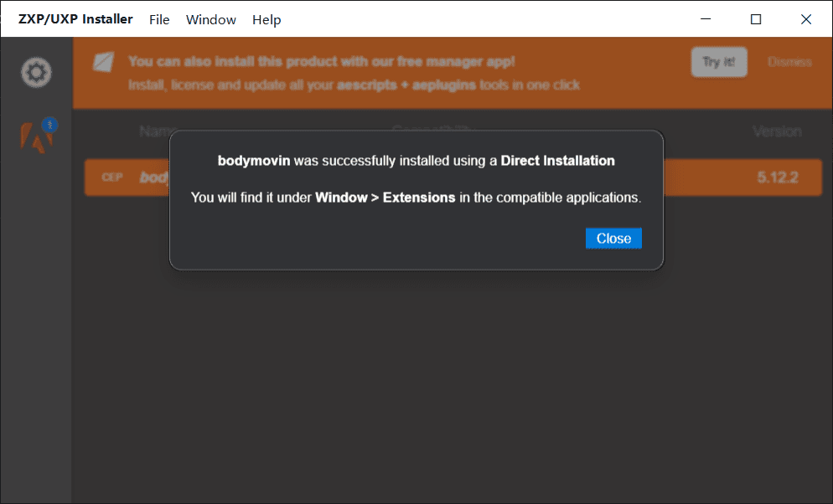Viewport: 833px width, 504px height.
Task: Minimize the ZXP/UXP Installer window
Action: point(705,19)
